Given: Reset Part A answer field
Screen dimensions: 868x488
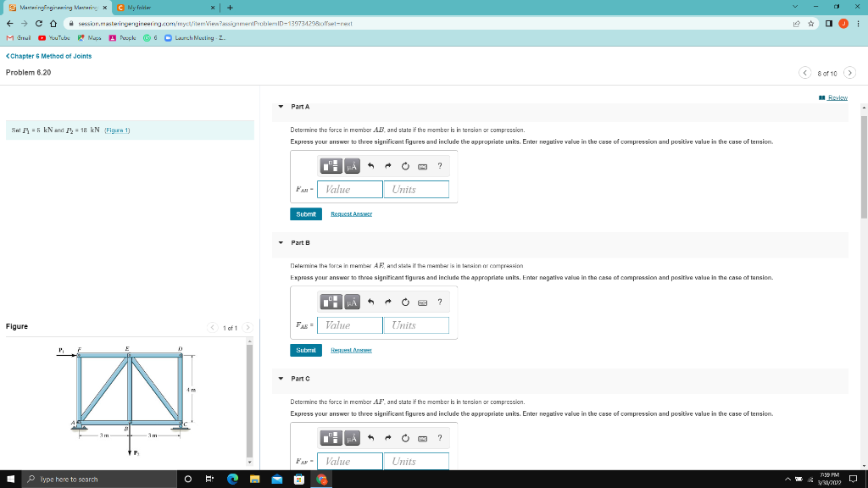Looking at the screenshot, I should [x=405, y=166].
